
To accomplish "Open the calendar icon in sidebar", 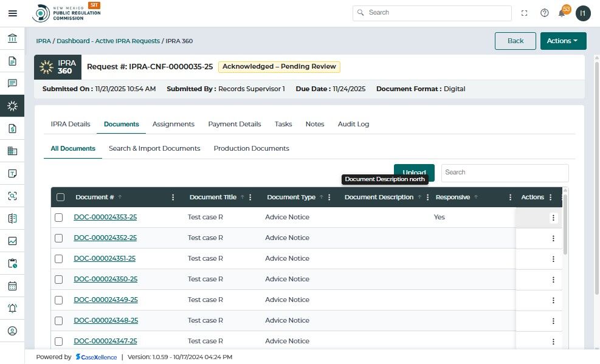I will pyautogui.click(x=12, y=286).
